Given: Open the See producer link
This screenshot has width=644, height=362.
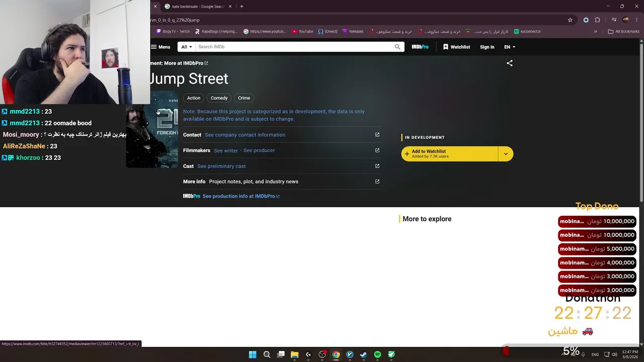Looking at the screenshot, I should pyautogui.click(x=259, y=150).
